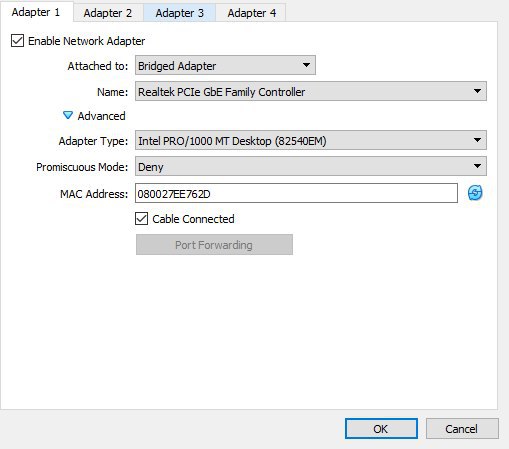Image resolution: width=509 pixels, height=449 pixels.
Task: Click the Attached to label
Action: (98, 66)
